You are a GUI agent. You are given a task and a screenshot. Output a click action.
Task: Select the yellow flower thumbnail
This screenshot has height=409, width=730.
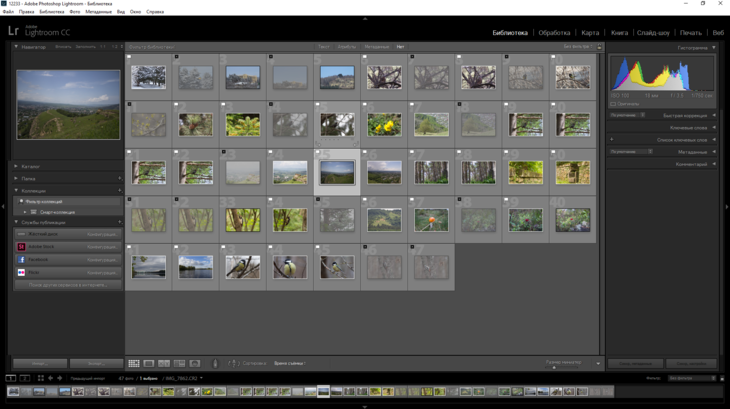coord(384,124)
